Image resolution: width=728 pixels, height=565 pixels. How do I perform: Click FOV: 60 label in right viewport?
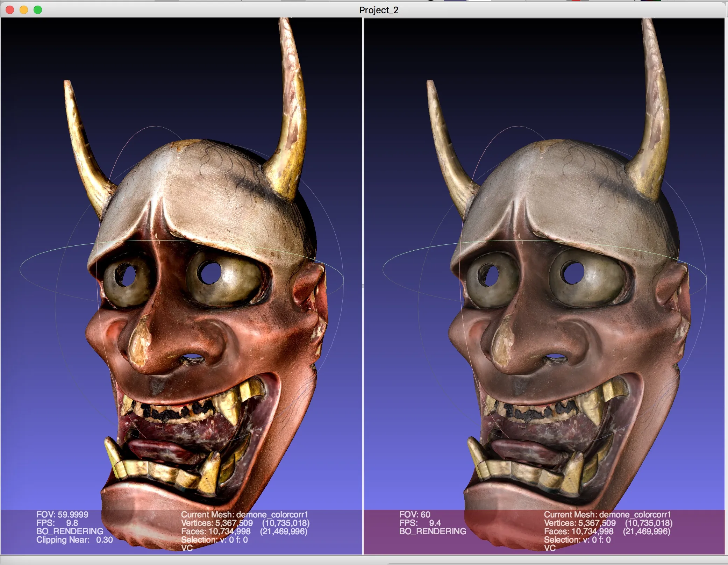coord(415,514)
